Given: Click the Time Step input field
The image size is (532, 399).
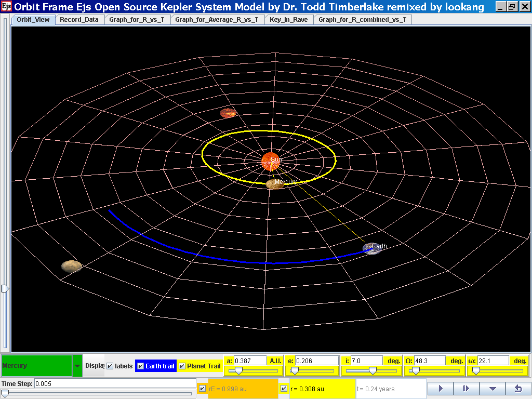Looking at the screenshot, I should click(x=114, y=383).
